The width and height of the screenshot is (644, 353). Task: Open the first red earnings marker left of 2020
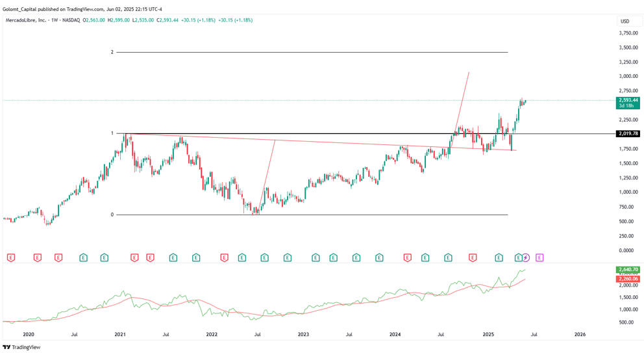pyautogui.click(x=11, y=257)
